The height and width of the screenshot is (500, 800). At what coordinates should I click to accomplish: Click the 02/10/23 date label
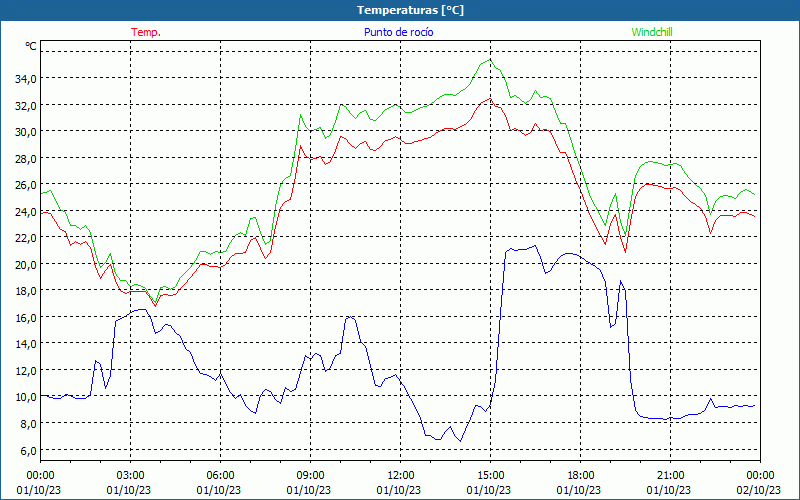[x=760, y=490]
